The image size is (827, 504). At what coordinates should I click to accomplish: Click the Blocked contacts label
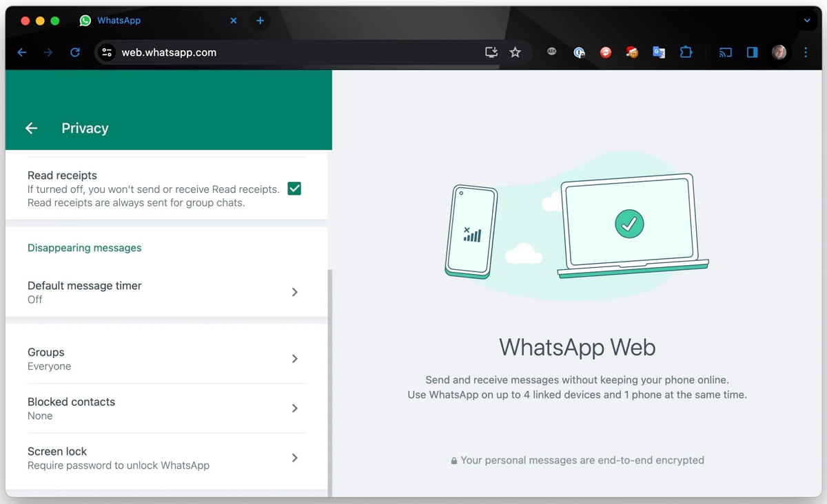pyautogui.click(x=71, y=401)
